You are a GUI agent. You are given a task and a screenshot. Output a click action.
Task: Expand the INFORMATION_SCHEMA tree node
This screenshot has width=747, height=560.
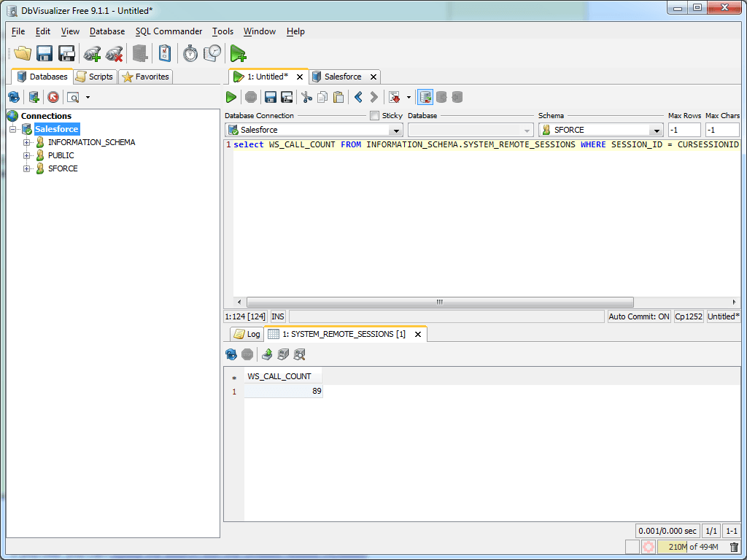[27, 142]
